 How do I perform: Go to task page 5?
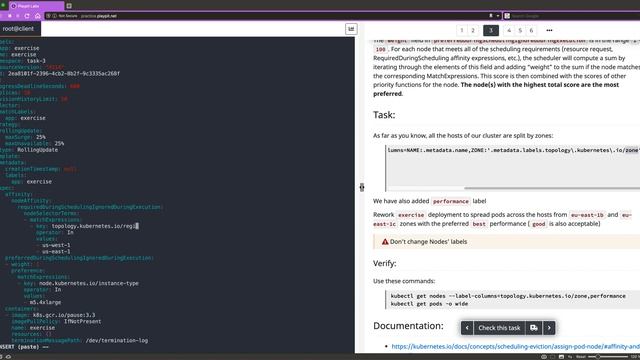(x=520, y=30)
